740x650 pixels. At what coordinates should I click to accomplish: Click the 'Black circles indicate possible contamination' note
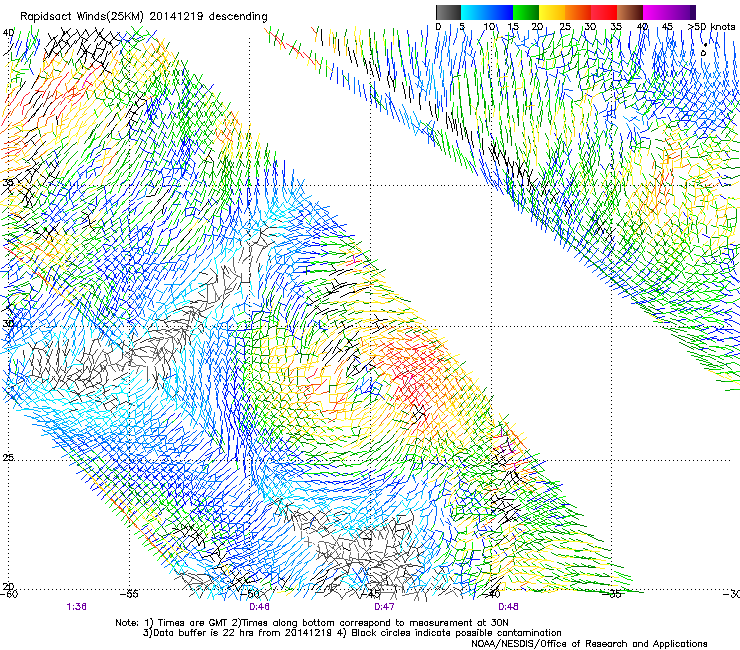pos(450,633)
